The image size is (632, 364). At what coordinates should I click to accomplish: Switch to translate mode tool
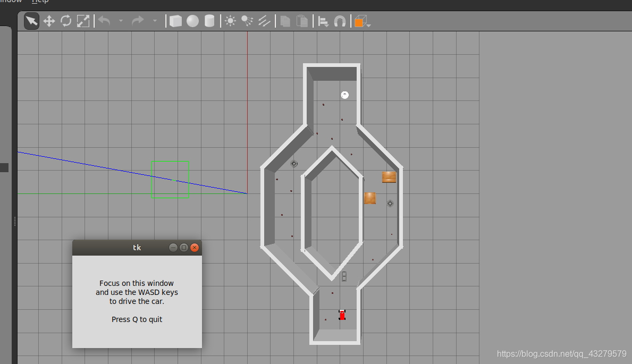49,21
